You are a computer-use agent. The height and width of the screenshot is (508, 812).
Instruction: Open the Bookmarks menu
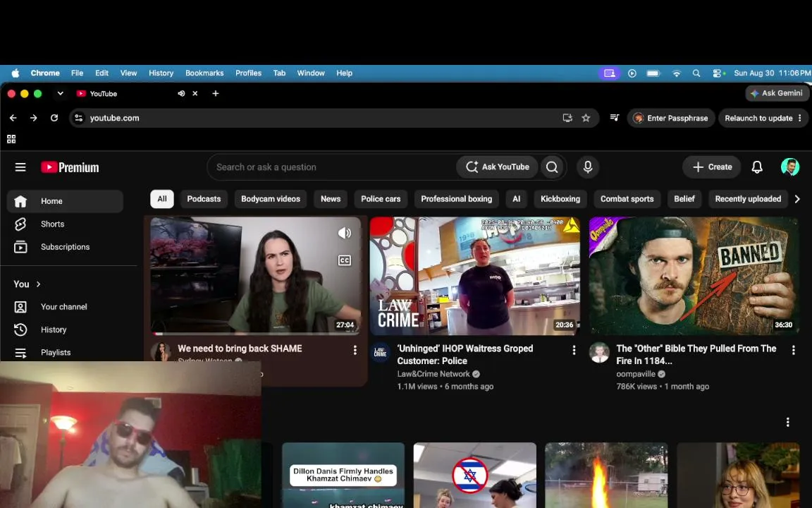204,73
